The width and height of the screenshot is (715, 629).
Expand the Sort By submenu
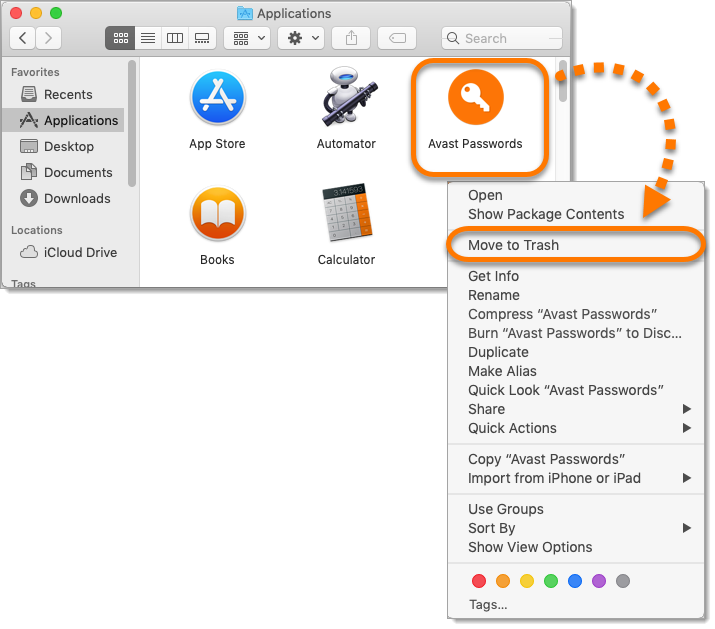pos(576,528)
